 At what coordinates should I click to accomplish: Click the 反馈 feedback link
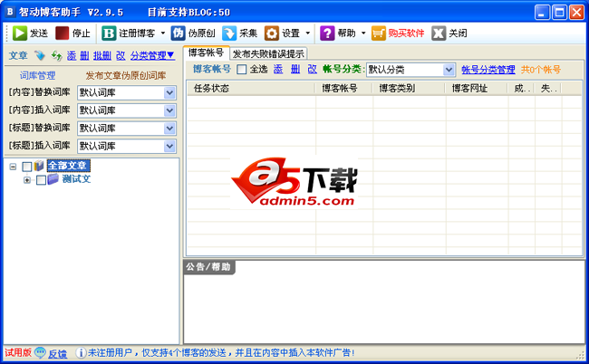point(57,353)
